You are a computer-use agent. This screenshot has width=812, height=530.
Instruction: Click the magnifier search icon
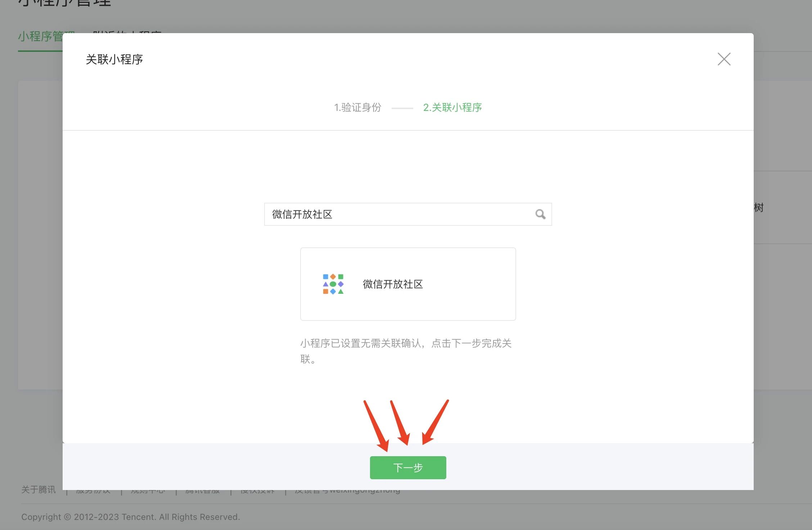click(540, 214)
